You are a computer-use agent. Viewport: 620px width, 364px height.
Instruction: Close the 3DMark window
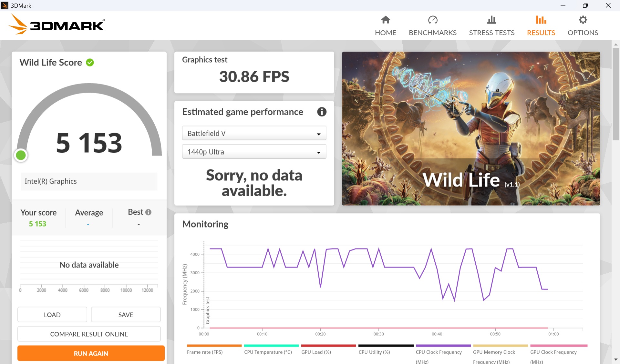(x=608, y=5)
